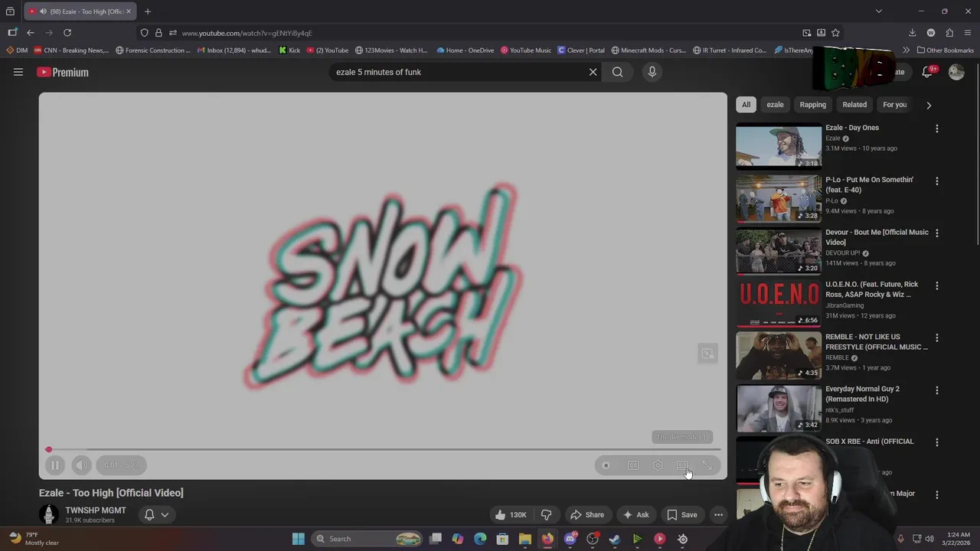The width and height of the screenshot is (980, 551).
Task: Select the Rapping filter chip
Action: (x=813, y=105)
